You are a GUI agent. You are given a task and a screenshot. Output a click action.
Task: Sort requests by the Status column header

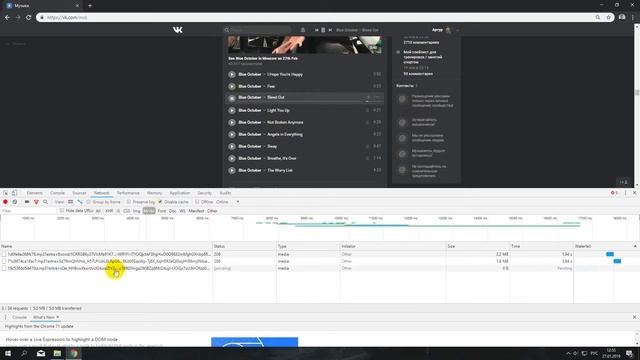coord(244,247)
